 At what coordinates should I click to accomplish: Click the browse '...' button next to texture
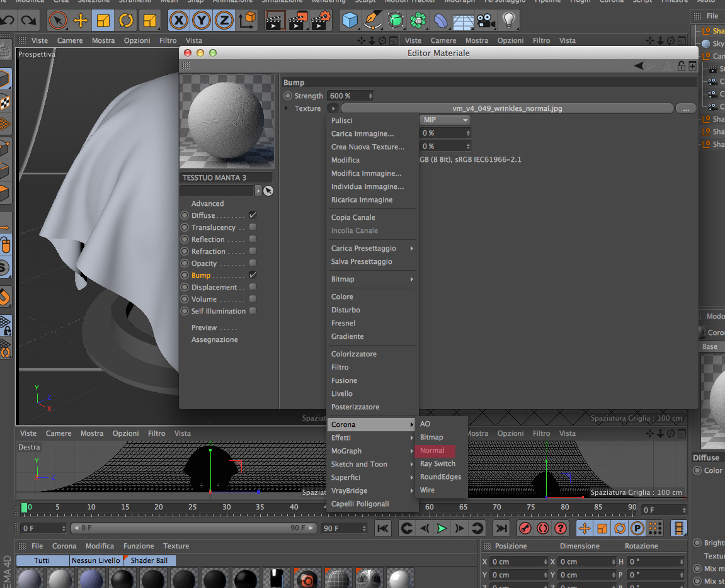[x=685, y=108]
